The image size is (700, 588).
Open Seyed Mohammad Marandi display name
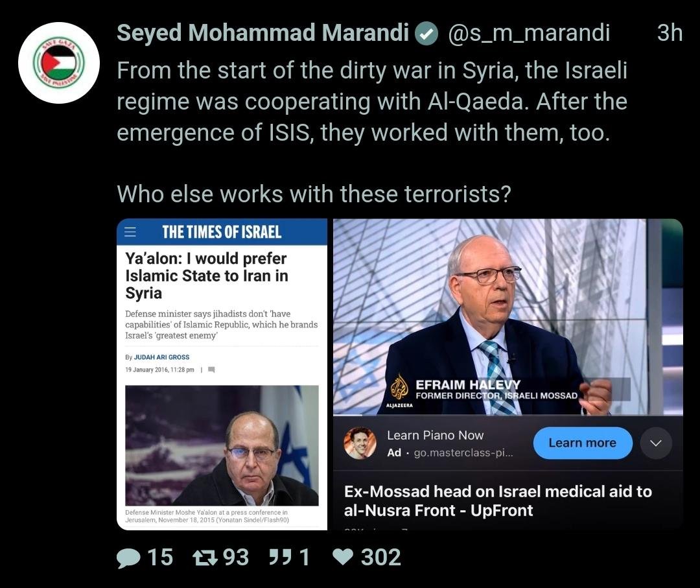(263, 32)
